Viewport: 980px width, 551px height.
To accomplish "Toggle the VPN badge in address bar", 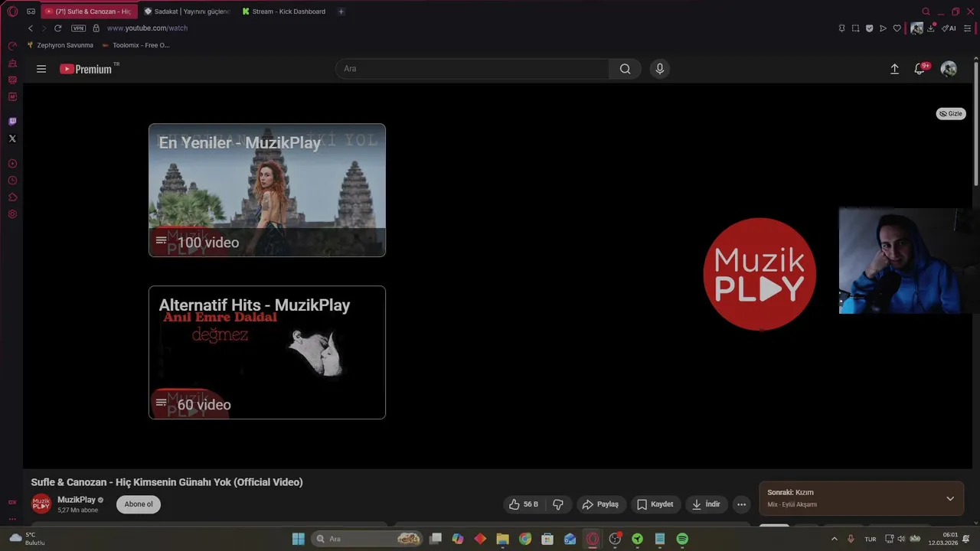I will 79,28.
